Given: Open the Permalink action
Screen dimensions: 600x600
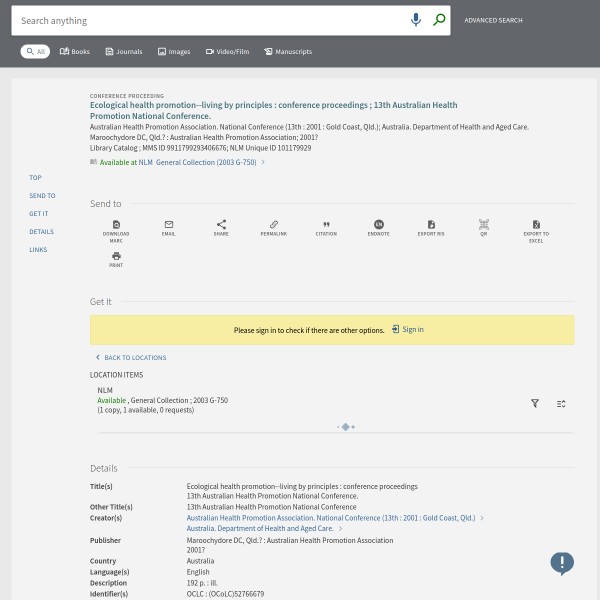Looking at the screenshot, I should pyautogui.click(x=273, y=225).
